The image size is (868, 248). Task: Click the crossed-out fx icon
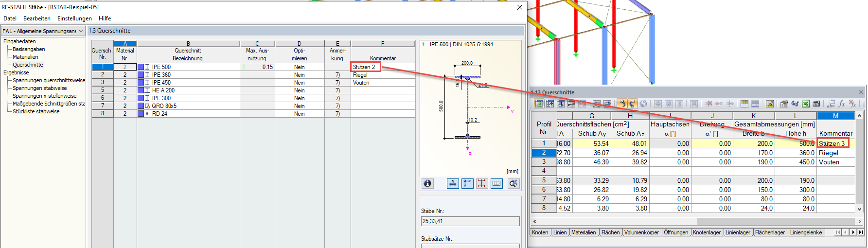tap(852, 104)
